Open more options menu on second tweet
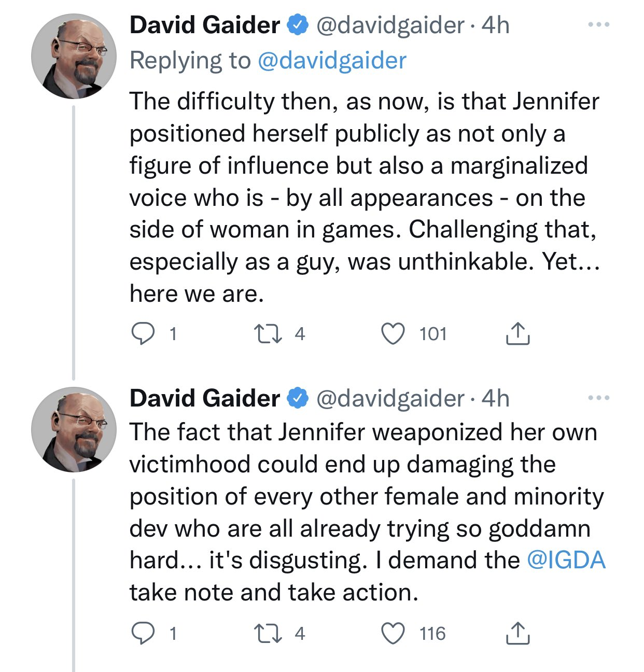Viewport: 644px width, 672px height. pos(599,398)
